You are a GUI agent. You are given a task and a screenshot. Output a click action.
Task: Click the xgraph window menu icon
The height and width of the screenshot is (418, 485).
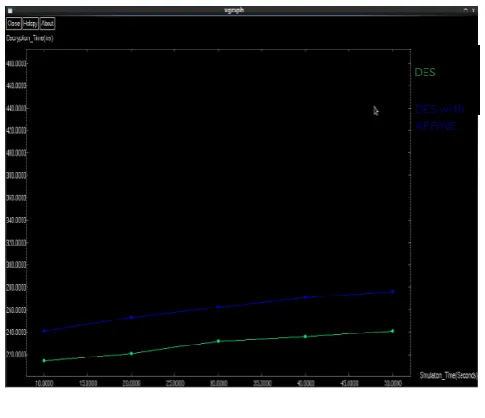(x=10, y=11)
